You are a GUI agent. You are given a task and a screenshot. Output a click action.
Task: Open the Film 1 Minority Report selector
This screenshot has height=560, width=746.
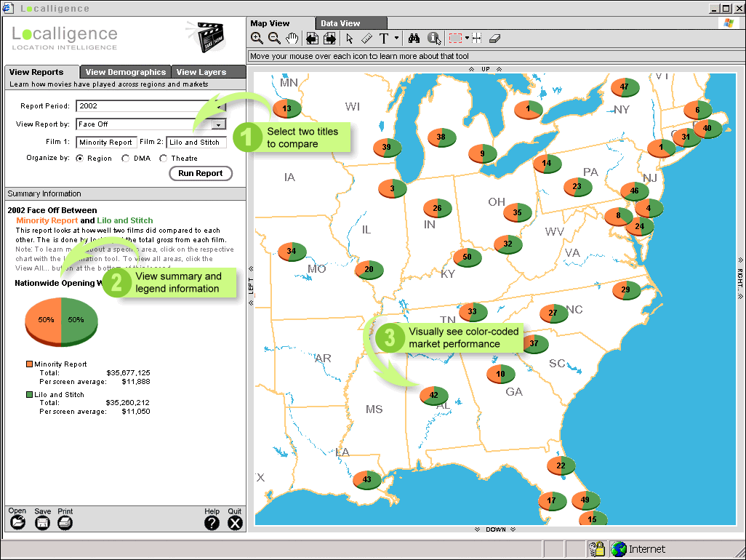click(106, 143)
